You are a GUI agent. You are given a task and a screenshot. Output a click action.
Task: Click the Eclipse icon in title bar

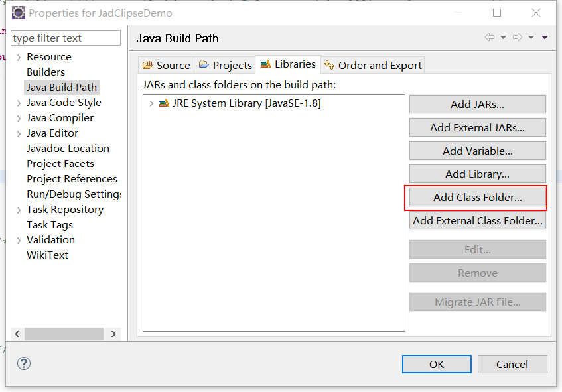(19, 13)
